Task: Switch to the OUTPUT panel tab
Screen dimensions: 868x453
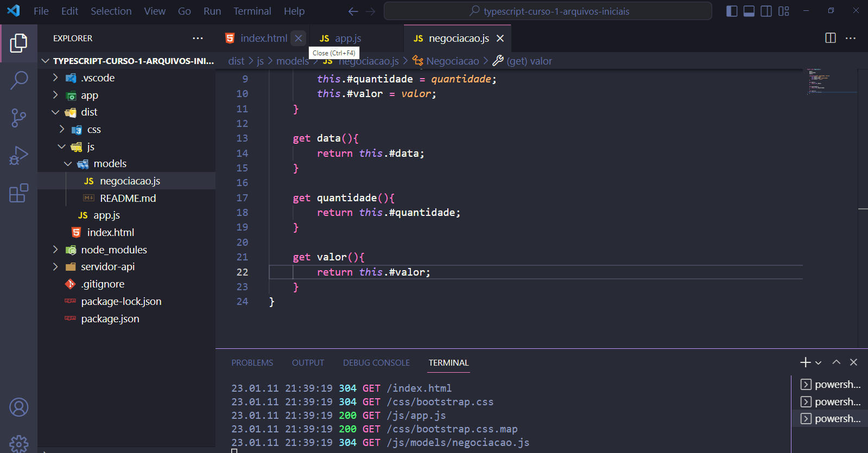Action: pos(308,363)
